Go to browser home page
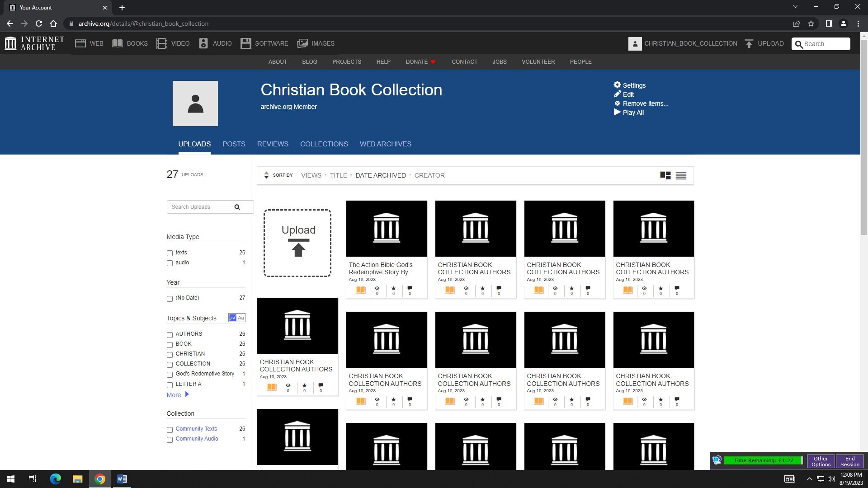Viewport: 868px width, 488px height. [x=53, y=23]
